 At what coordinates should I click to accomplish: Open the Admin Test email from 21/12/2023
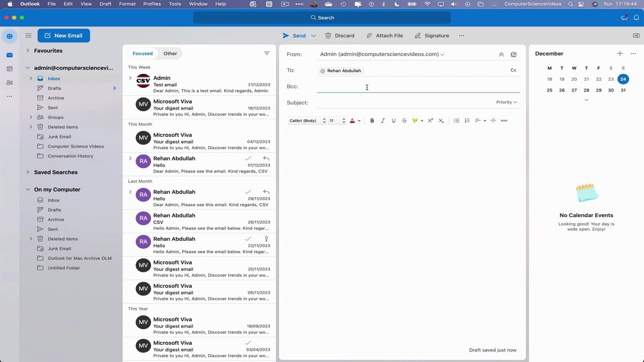coord(199,84)
